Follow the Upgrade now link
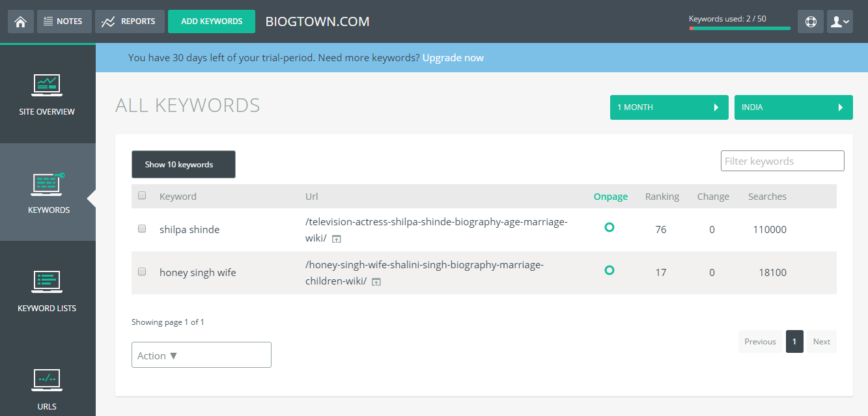The height and width of the screenshot is (416, 868). click(x=453, y=58)
